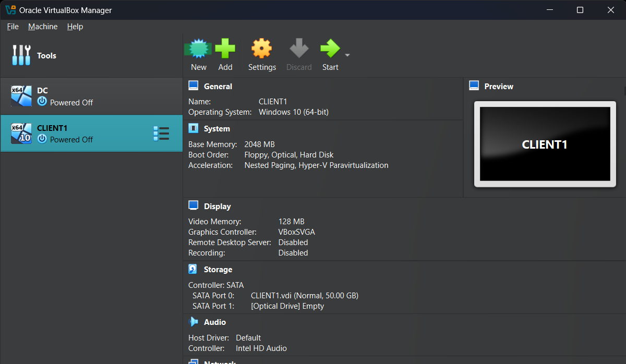Click the CLIENT1 preview thumbnail
626x364 pixels.
[x=545, y=144]
